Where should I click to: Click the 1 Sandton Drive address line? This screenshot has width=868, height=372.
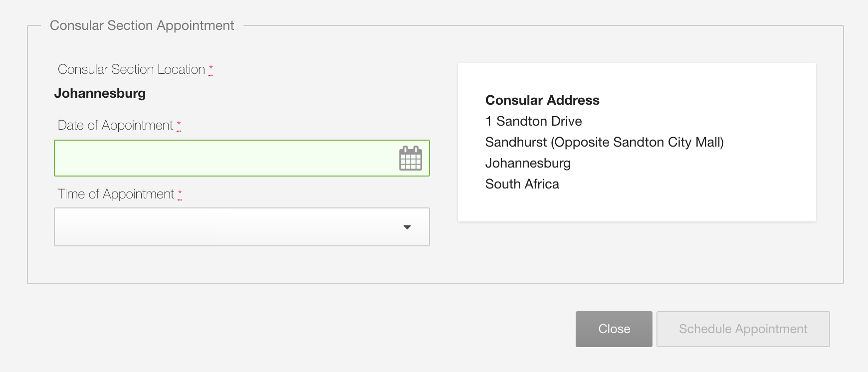coord(534,121)
